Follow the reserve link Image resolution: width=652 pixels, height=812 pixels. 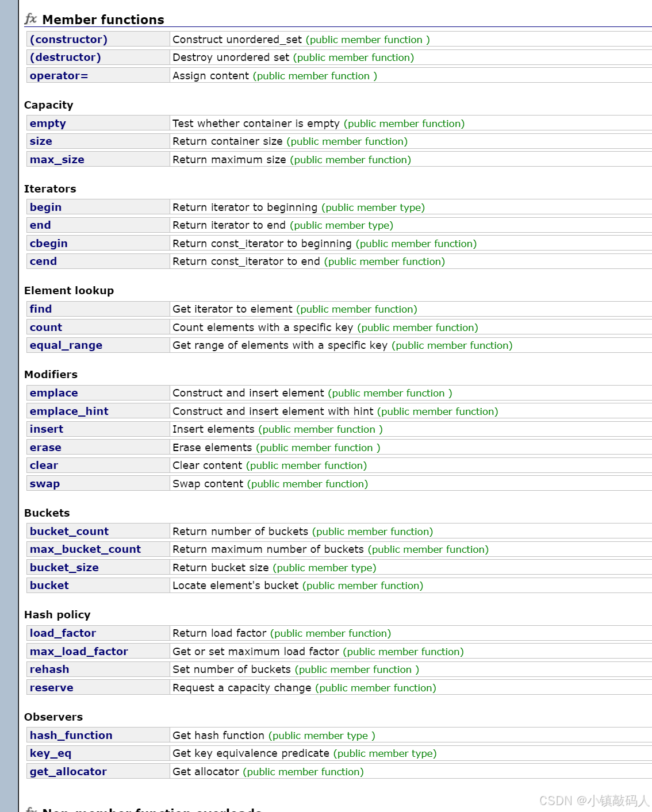(51, 688)
